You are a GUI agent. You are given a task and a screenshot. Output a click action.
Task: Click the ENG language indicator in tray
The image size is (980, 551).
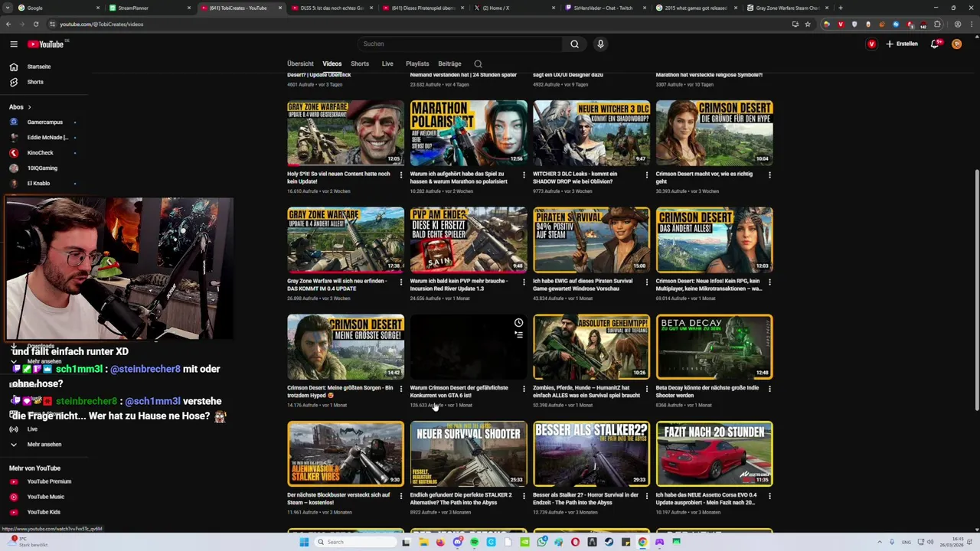click(x=906, y=542)
